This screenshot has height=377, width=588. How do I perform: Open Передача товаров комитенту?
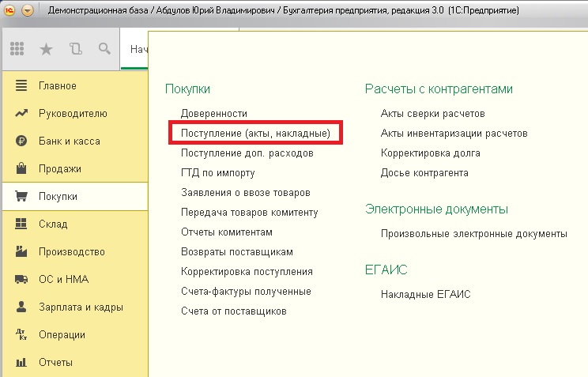click(250, 213)
